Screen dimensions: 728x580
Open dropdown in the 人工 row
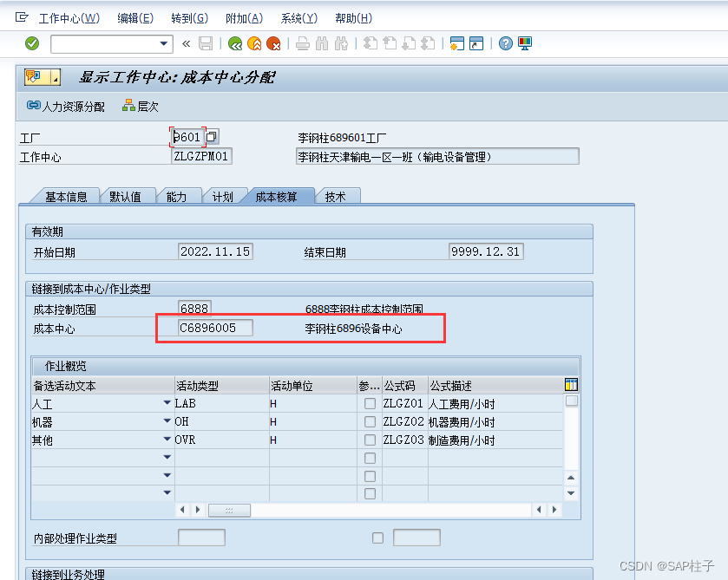(167, 403)
